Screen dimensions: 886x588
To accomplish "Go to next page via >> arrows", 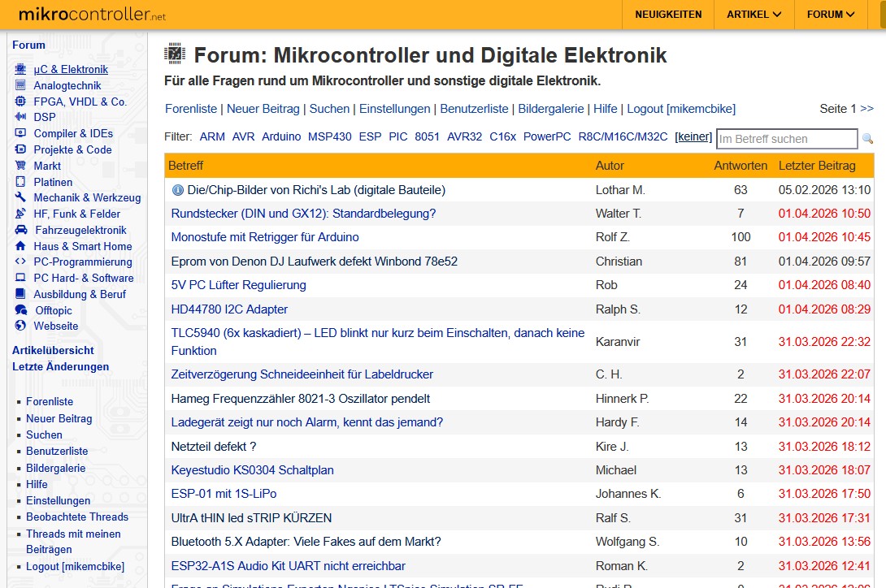I will [866, 109].
